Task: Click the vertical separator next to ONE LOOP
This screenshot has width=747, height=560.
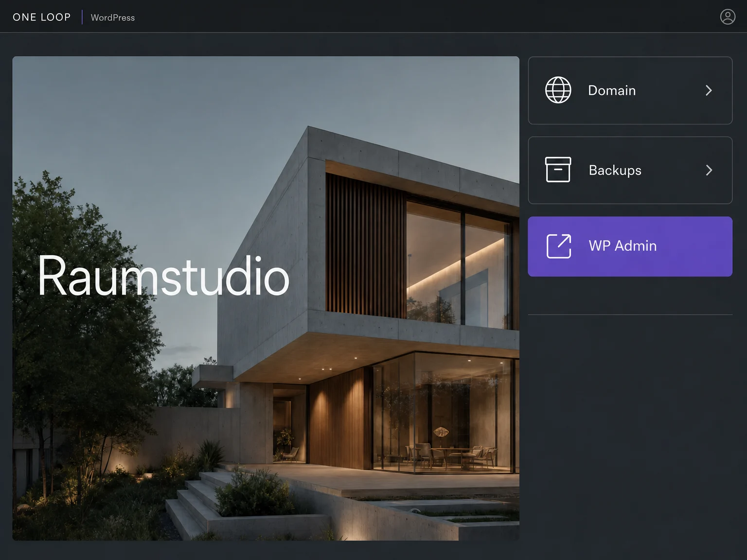Action: pyautogui.click(x=82, y=17)
